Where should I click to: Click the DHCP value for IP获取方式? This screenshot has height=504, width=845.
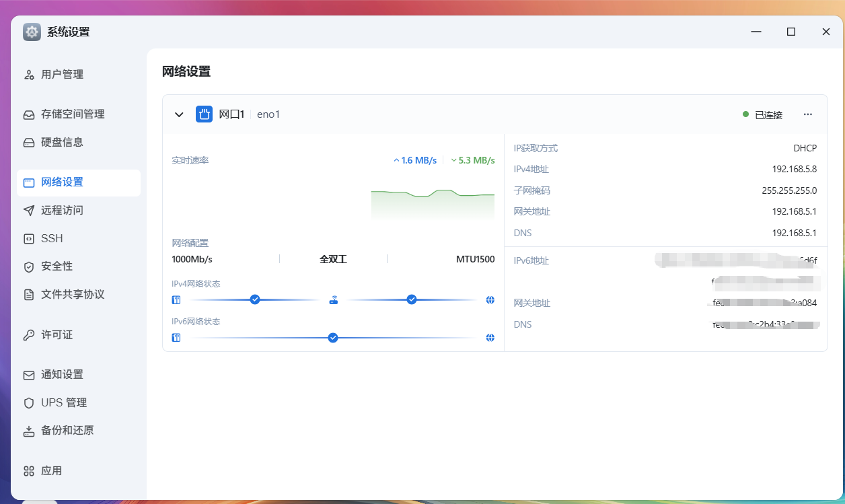(x=805, y=148)
